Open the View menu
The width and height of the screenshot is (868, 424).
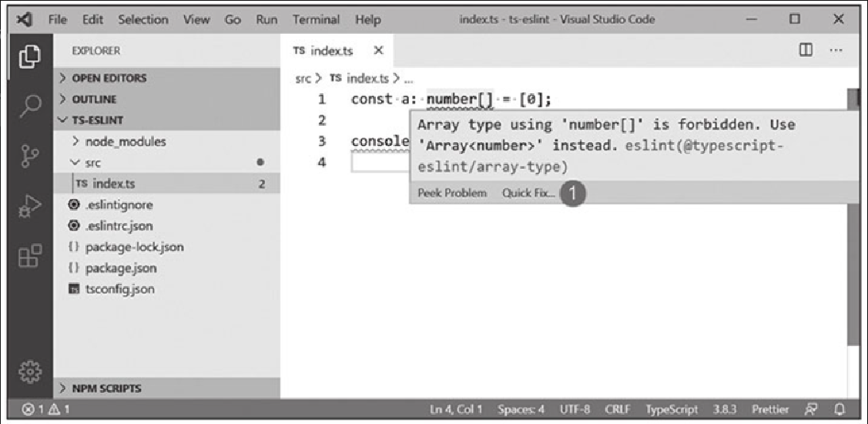(x=196, y=20)
